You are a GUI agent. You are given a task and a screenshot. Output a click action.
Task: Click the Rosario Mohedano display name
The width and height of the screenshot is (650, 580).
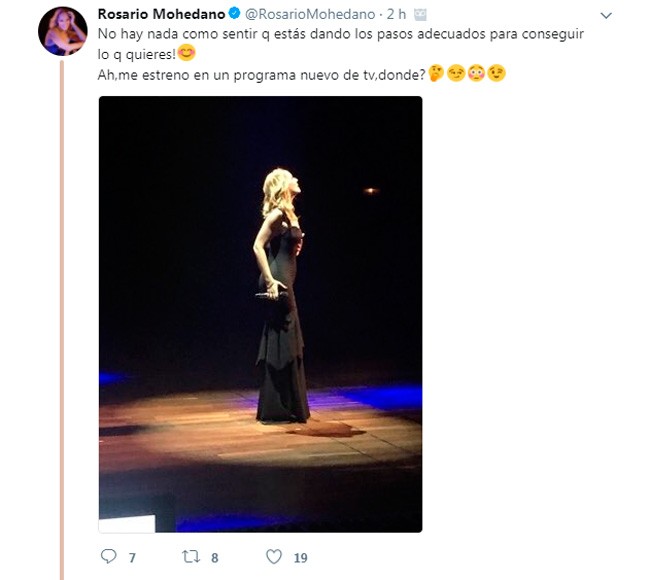click(161, 14)
